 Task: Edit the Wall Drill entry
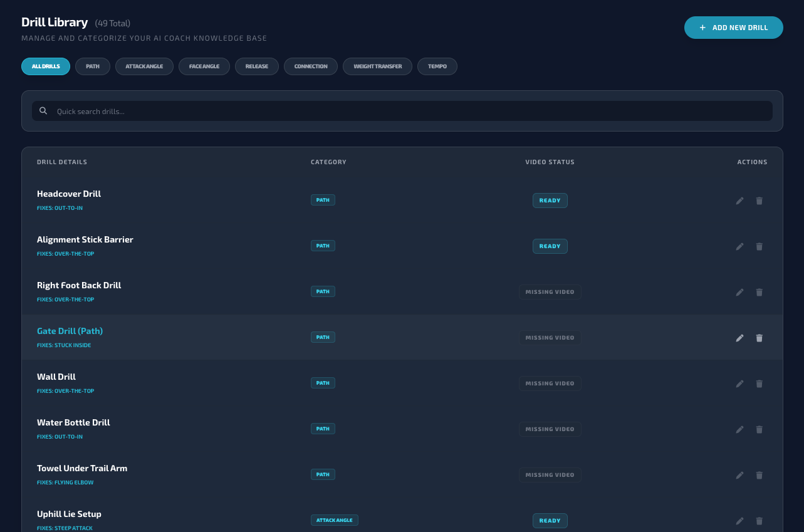740,383
